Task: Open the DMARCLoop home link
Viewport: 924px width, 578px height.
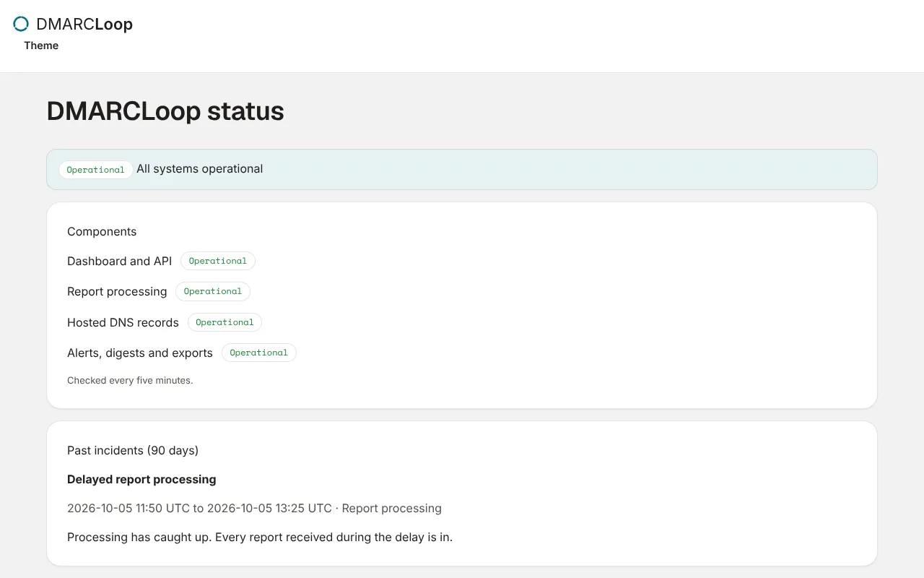Action: (73, 24)
